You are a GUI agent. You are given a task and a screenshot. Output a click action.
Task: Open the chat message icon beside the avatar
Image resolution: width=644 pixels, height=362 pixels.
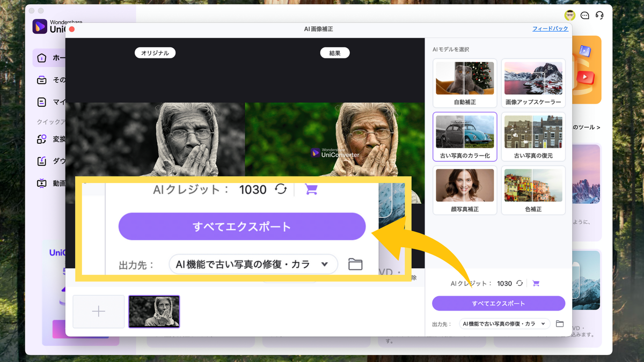click(585, 15)
